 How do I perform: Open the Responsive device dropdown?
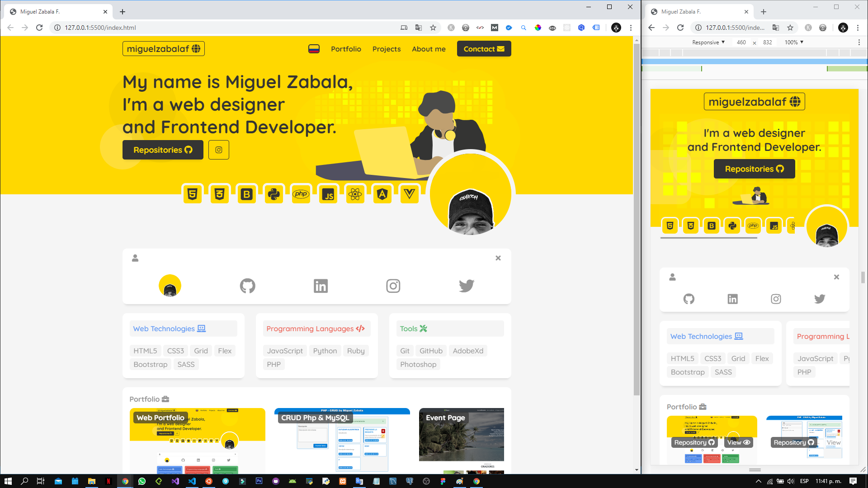pyautogui.click(x=708, y=42)
